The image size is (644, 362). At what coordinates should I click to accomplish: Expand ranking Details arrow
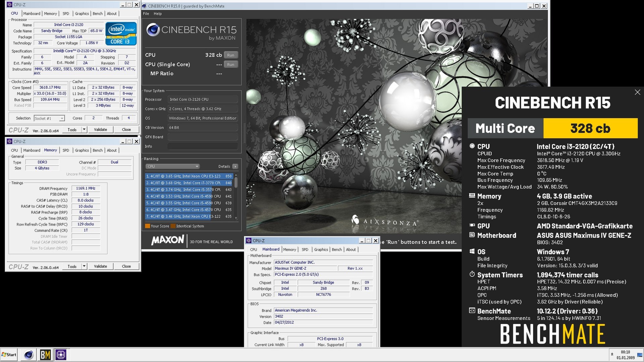coord(235,166)
